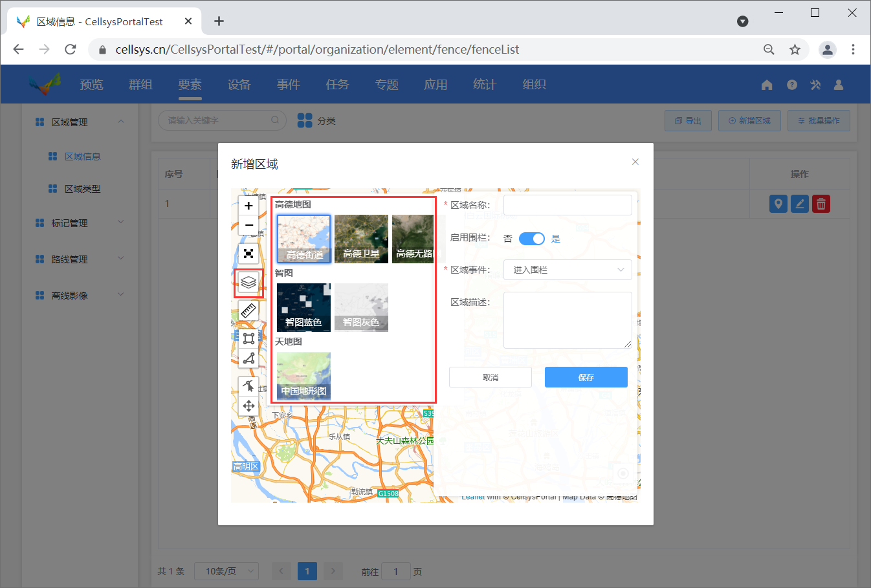
Task: Open Chrome profile avatar
Action: click(x=828, y=50)
